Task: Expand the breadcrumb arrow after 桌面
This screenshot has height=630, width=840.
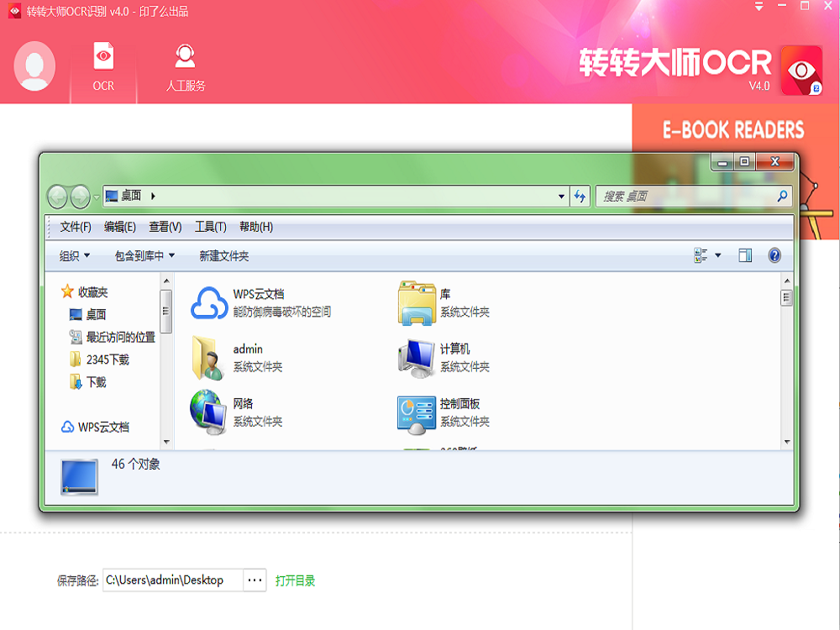Action: [153, 196]
